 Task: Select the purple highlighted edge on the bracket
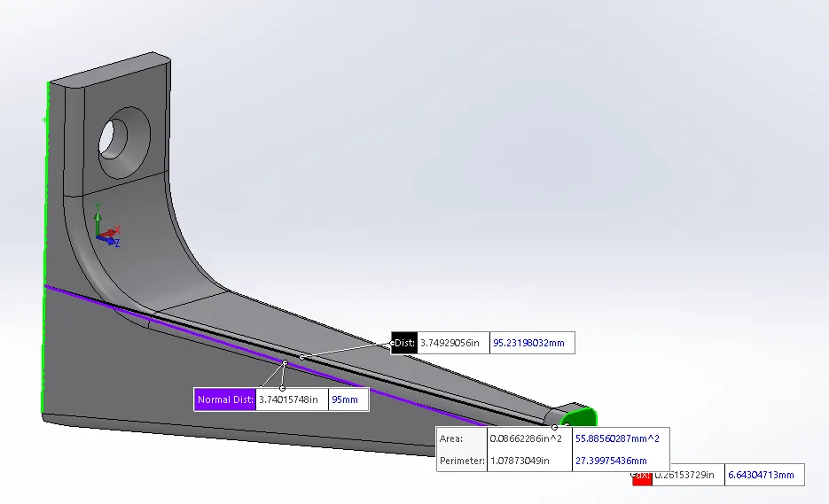(264, 354)
